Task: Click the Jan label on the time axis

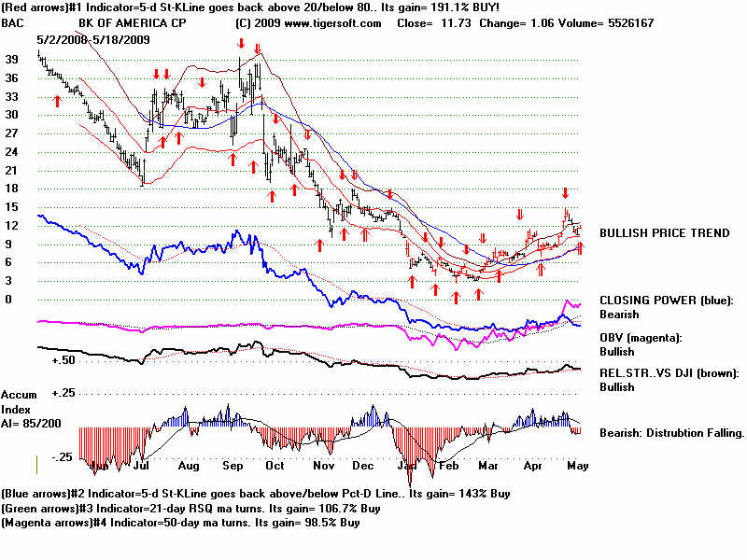Action: [x=407, y=464]
